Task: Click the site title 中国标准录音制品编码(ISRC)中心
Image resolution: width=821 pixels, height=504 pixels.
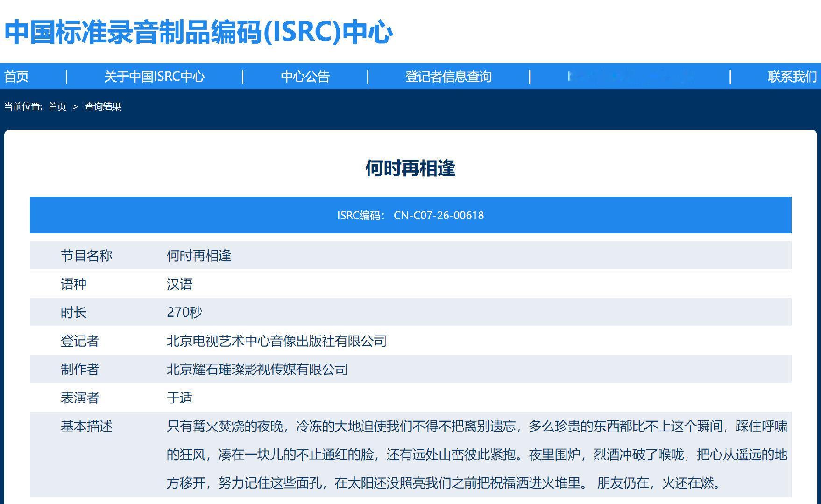Action: [x=198, y=32]
